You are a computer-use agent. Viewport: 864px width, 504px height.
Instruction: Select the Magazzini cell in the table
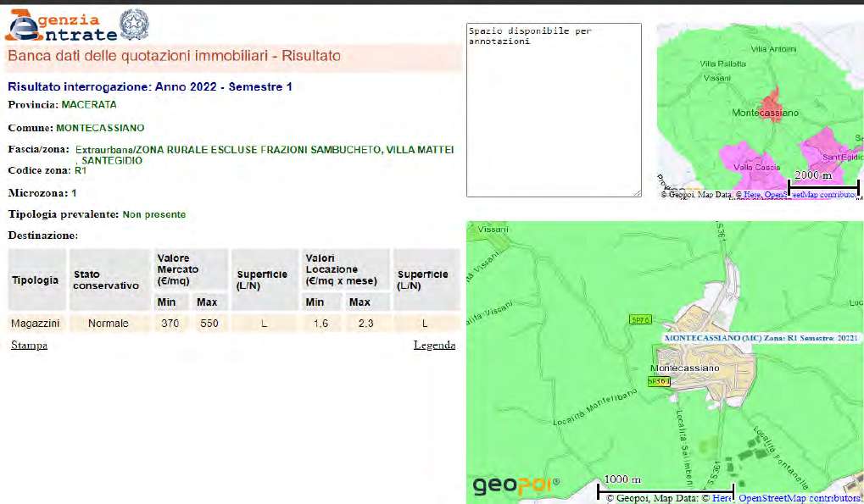pos(35,323)
